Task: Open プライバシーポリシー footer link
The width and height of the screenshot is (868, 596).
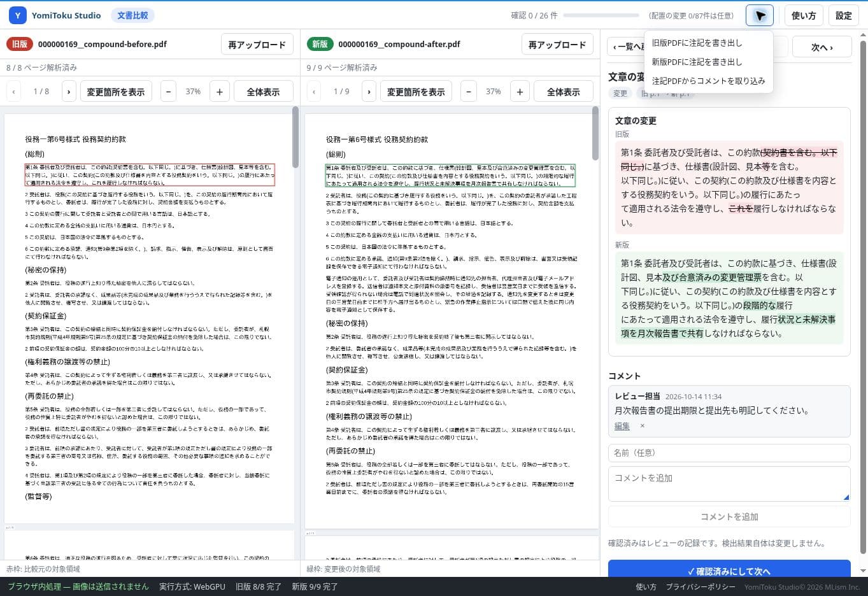Action: (701, 586)
